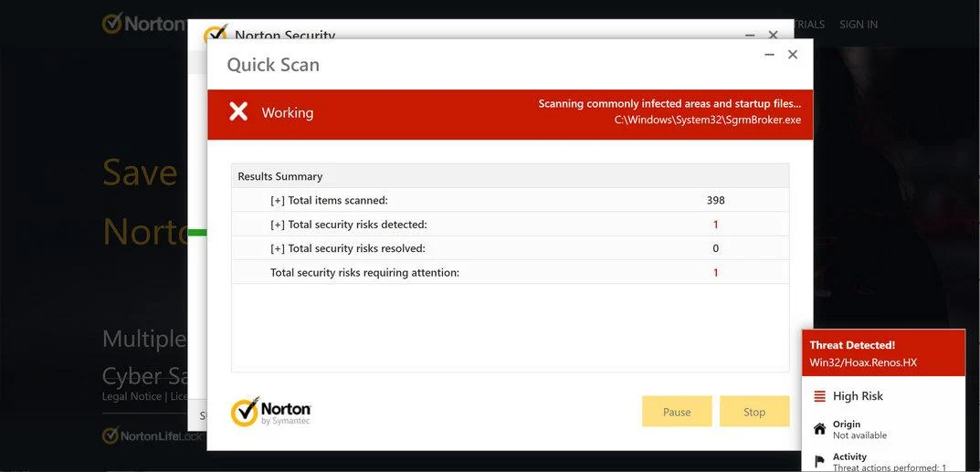The image size is (980, 472).
Task: Close the Quick Scan dialog
Action: [793, 55]
